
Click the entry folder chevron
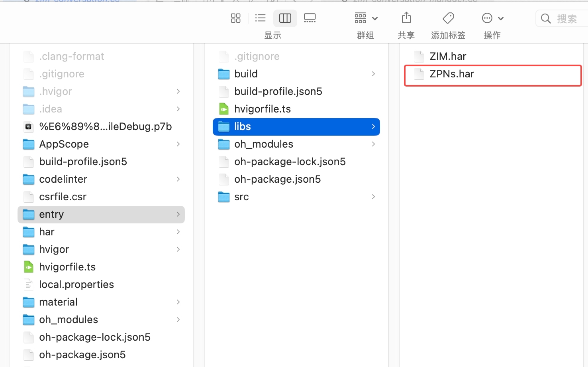pyautogui.click(x=178, y=214)
